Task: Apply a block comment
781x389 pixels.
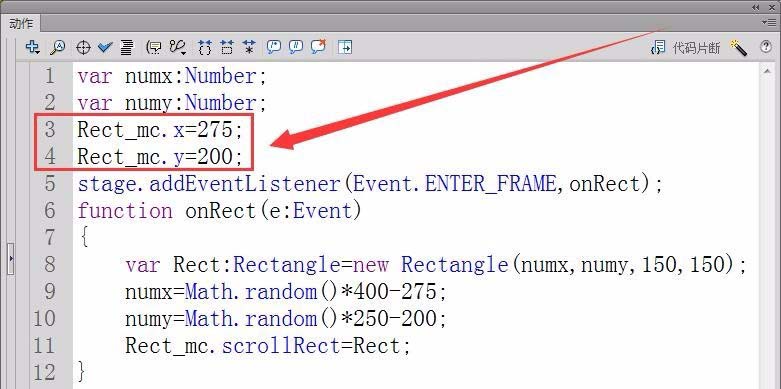Action: tap(273, 47)
